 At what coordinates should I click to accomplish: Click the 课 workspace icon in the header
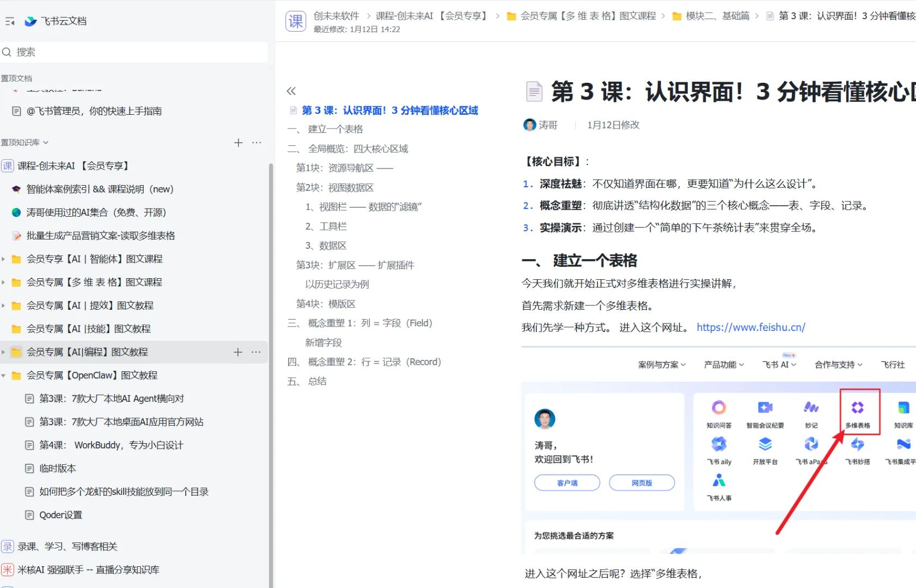[x=296, y=21]
